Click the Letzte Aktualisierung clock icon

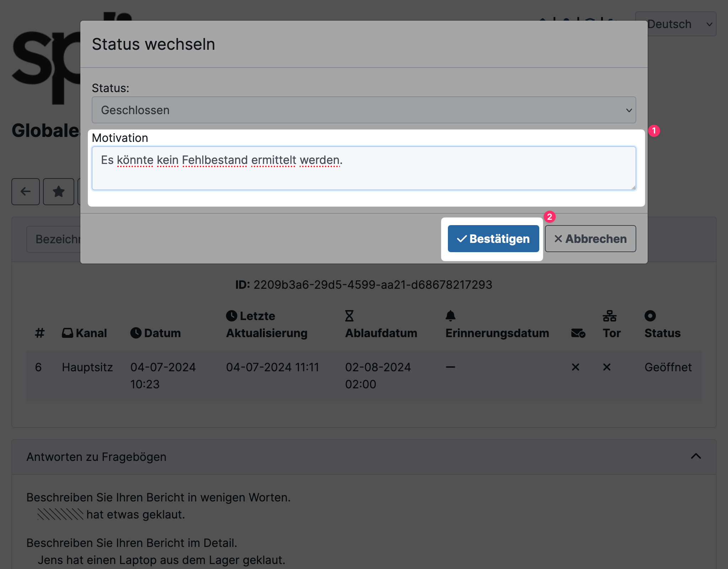tap(232, 316)
